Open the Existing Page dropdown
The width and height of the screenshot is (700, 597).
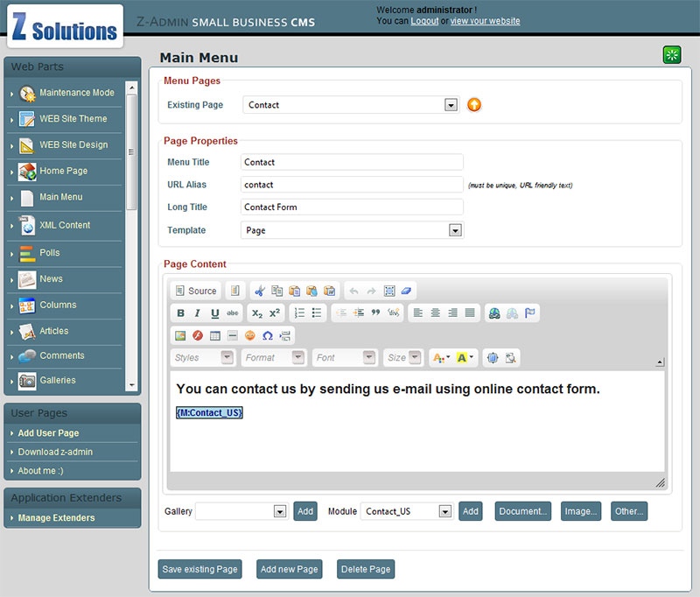pos(451,105)
